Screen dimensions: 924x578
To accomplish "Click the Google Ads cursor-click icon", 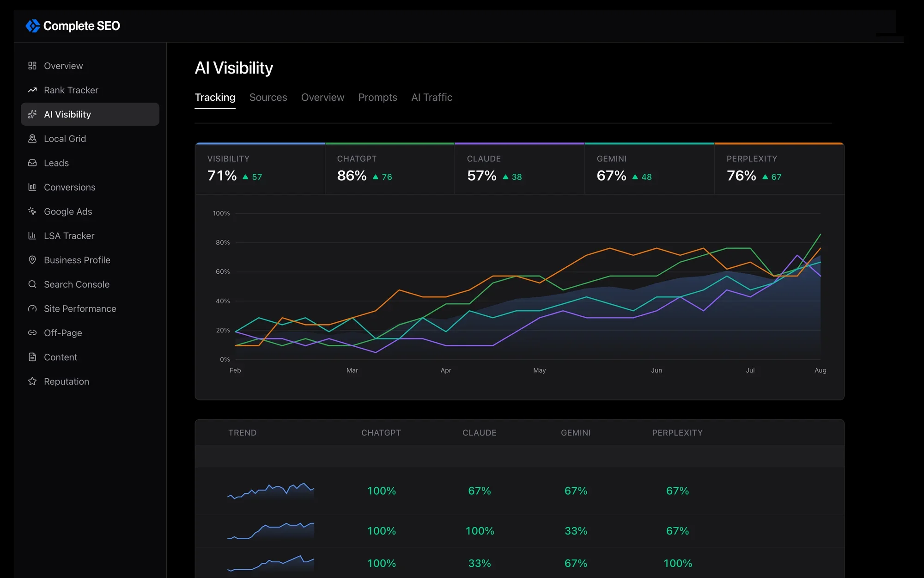I will [x=32, y=211].
